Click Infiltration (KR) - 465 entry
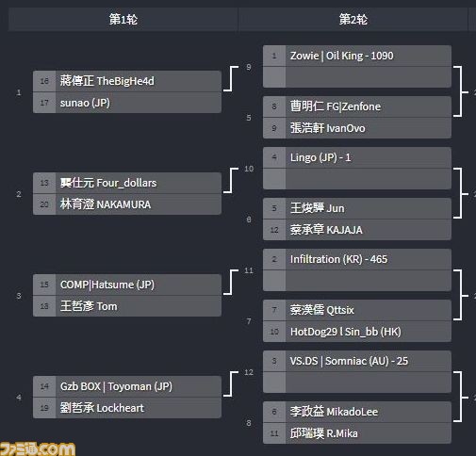 pyautogui.click(x=357, y=259)
